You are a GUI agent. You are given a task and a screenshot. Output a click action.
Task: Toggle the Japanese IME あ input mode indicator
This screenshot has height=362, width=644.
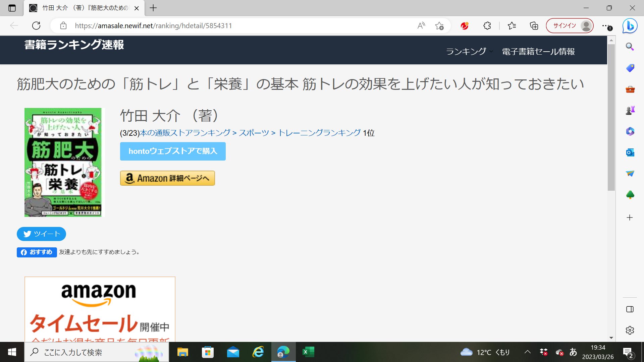(x=573, y=352)
